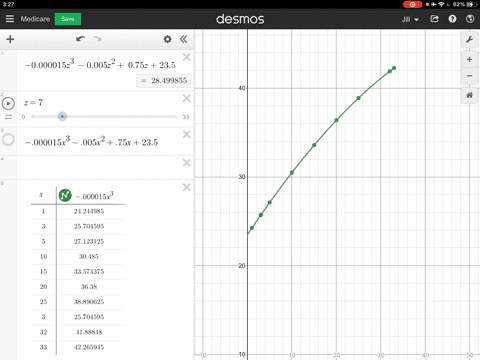
Task: Select table cell 41.88848
Action: click(x=89, y=332)
